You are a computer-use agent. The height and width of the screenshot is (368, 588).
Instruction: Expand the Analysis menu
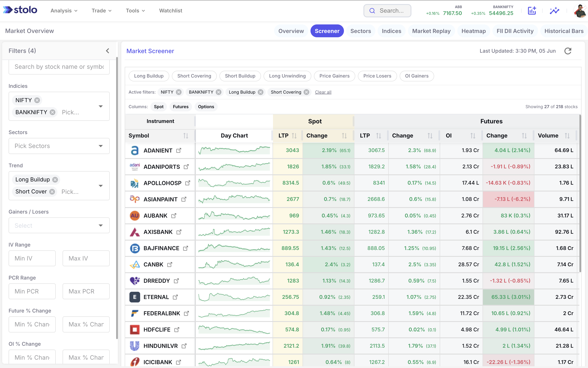click(x=64, y=11)
